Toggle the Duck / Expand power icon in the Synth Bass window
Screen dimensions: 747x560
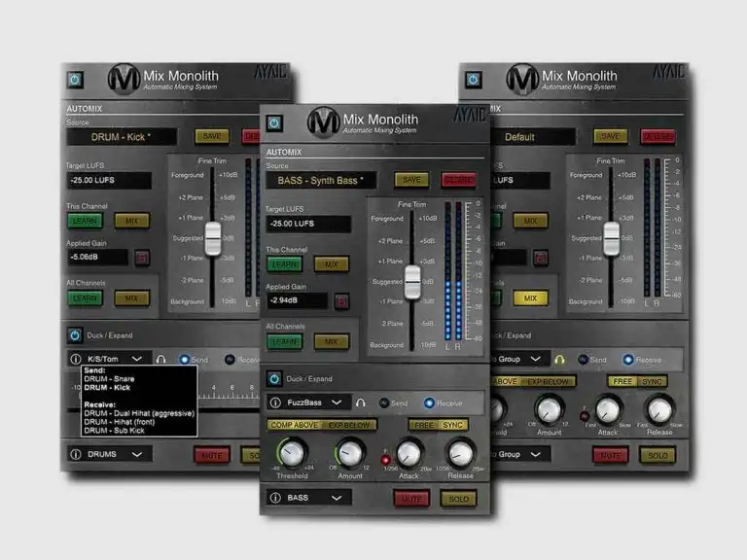click(274, 378)
